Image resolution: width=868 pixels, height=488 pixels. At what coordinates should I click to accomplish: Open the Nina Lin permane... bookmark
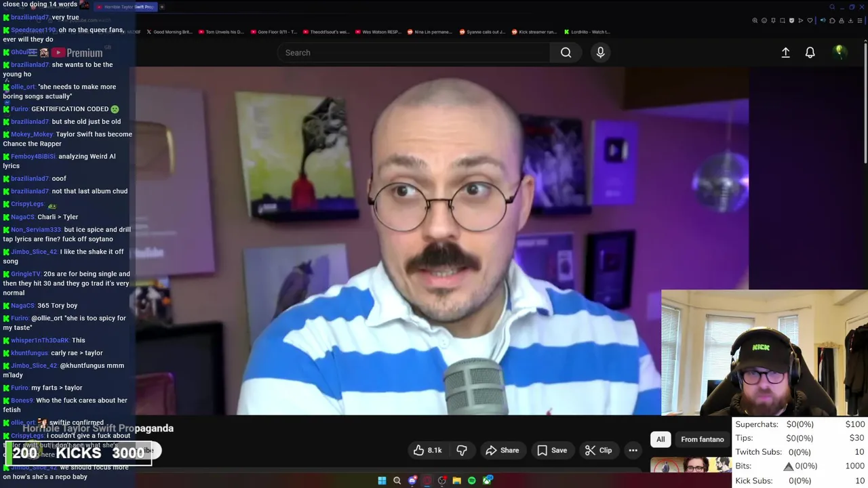point(430,32)
